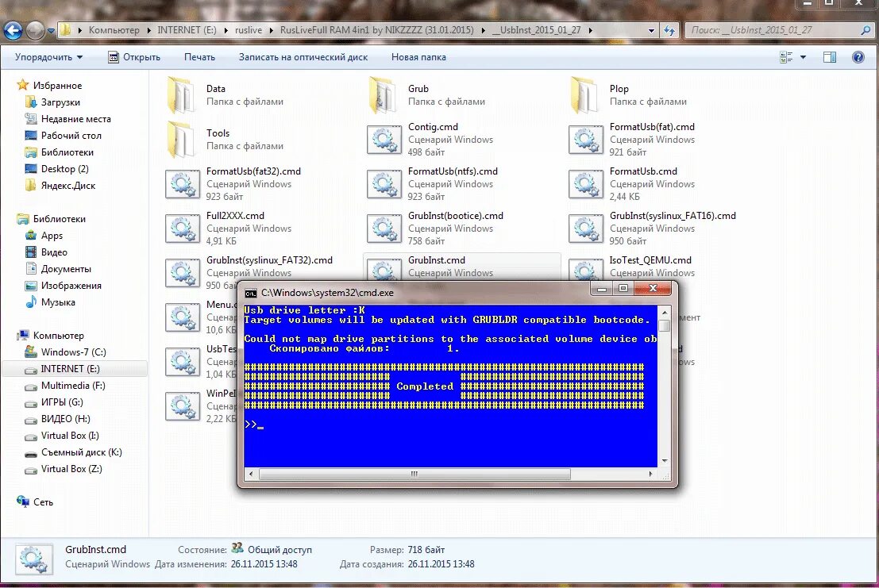Click Записать на оптический диск
879x588 pixels.
point(303,57)
